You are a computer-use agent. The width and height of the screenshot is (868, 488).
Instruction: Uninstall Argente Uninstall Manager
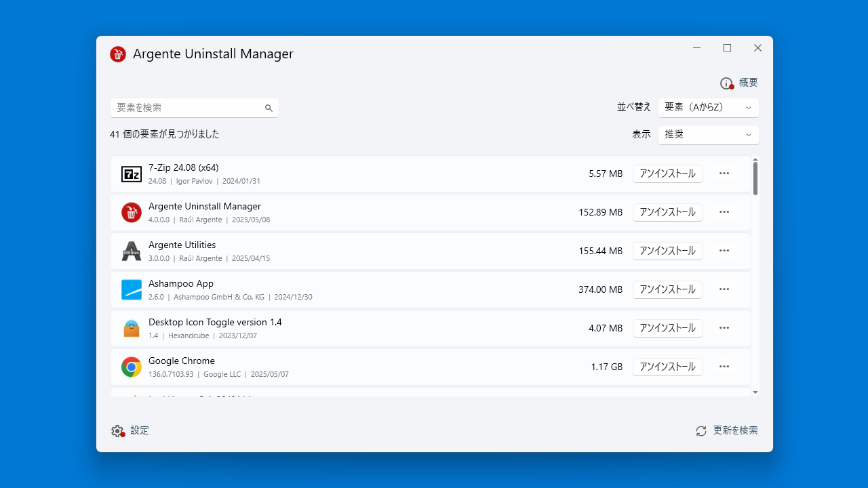667,212
